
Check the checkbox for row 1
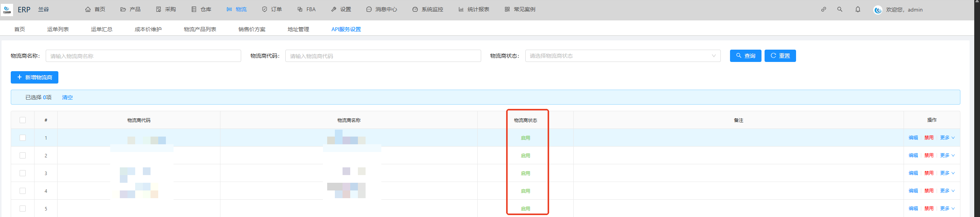coord(23,138)
